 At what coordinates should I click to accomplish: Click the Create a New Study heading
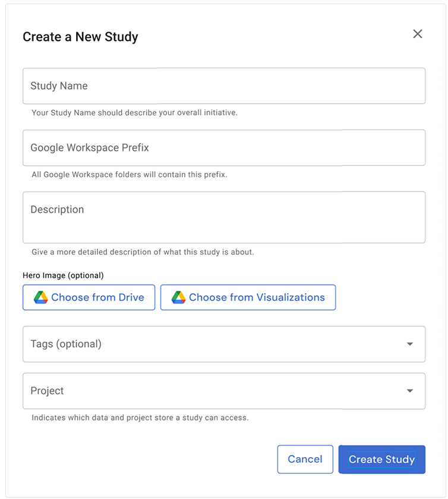tap(80, 37)
